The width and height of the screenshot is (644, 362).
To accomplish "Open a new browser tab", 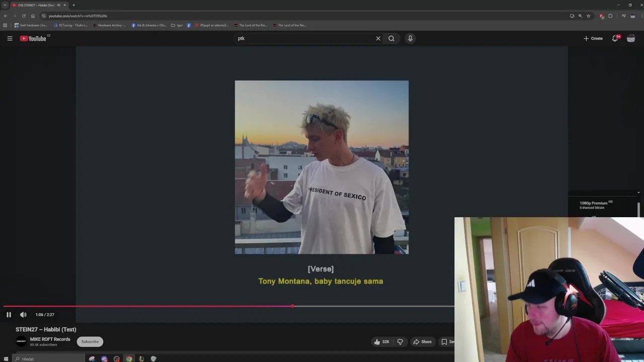I will point(73,5).
